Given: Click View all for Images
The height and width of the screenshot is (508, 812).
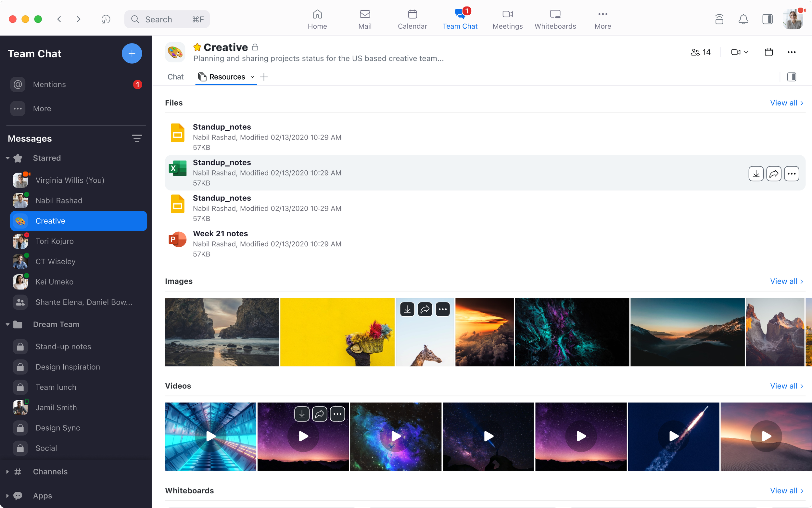Looking at the screenshot, I should (786, 281).
